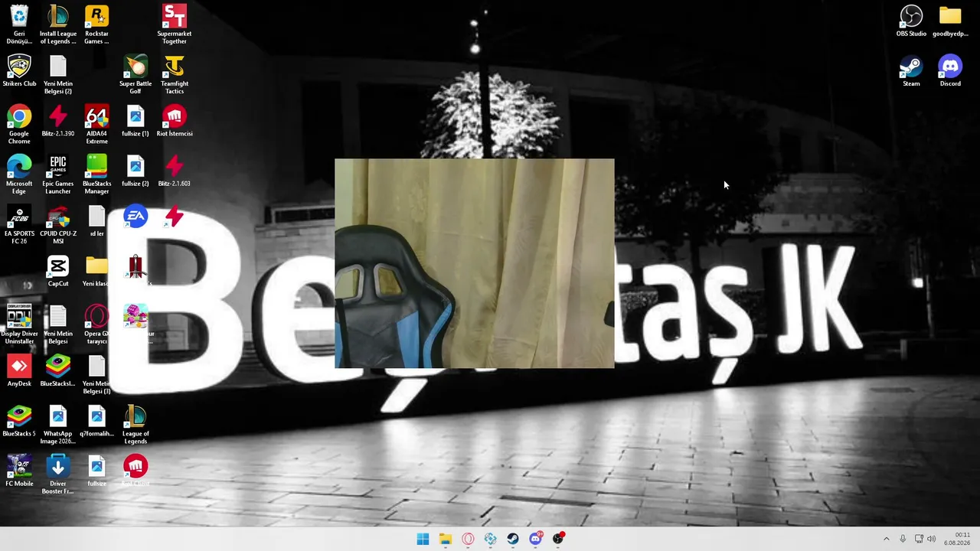Launch Steam from the desktop shortcut
The height and width of the screenshot is (551, 980).
click(911, 71)
